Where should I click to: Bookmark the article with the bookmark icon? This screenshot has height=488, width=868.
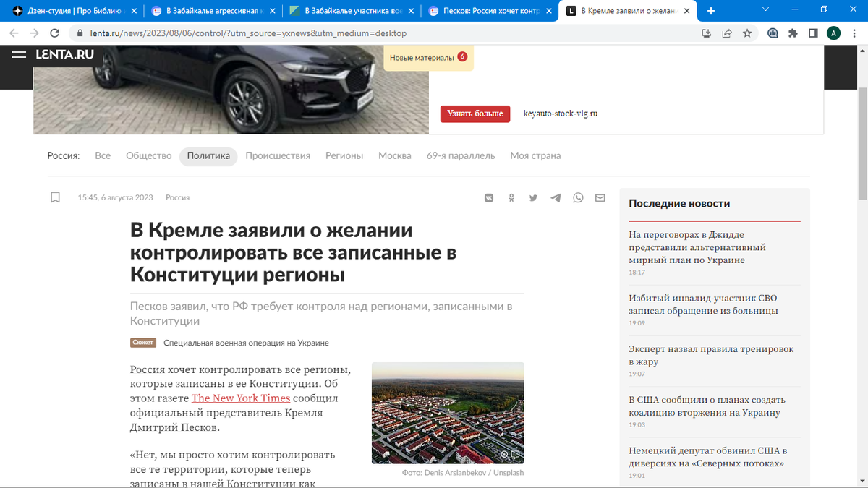click(55, 197)
